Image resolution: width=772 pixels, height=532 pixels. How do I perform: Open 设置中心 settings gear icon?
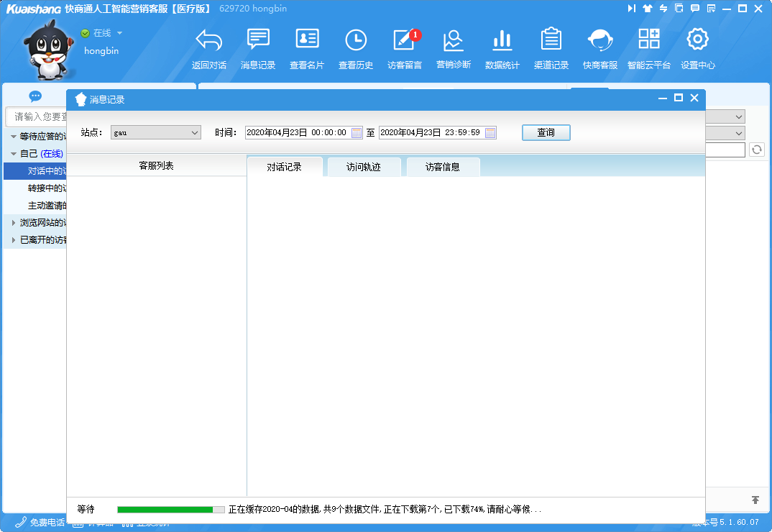coord(698,40)
